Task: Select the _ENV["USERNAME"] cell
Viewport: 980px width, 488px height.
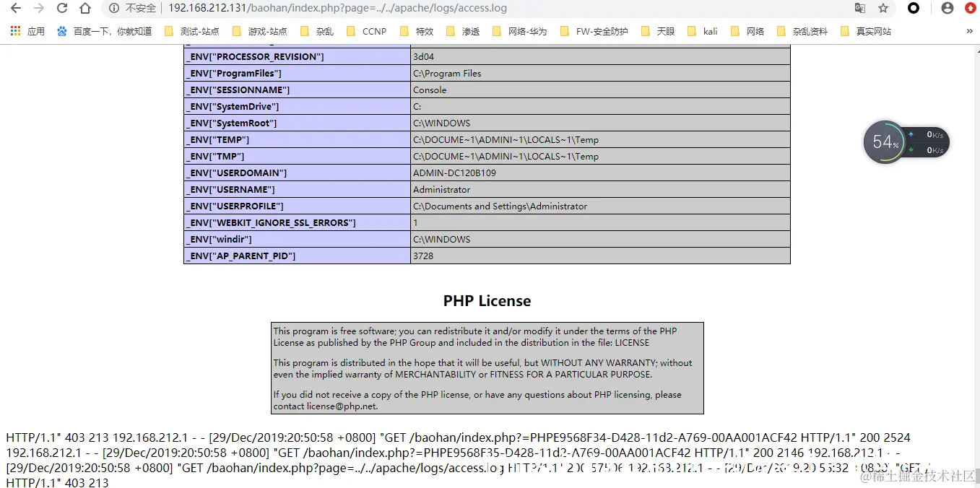Action: tap(297, 189)
